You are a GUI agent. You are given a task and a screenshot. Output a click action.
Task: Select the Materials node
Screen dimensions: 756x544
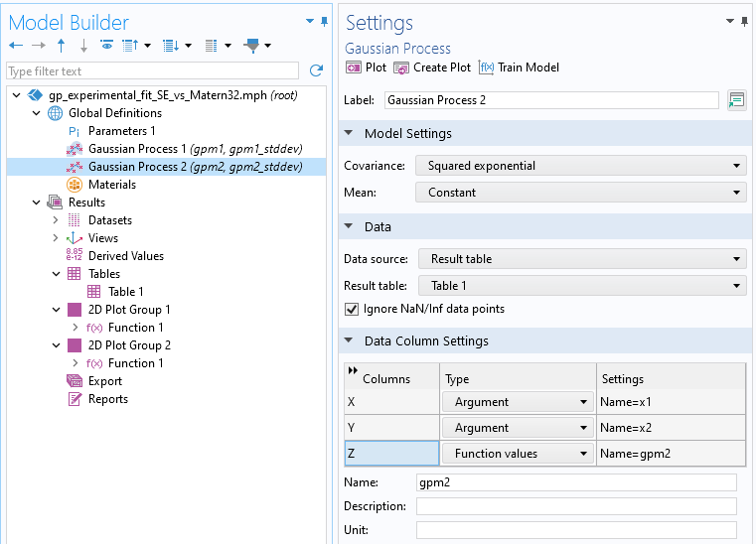112,185
